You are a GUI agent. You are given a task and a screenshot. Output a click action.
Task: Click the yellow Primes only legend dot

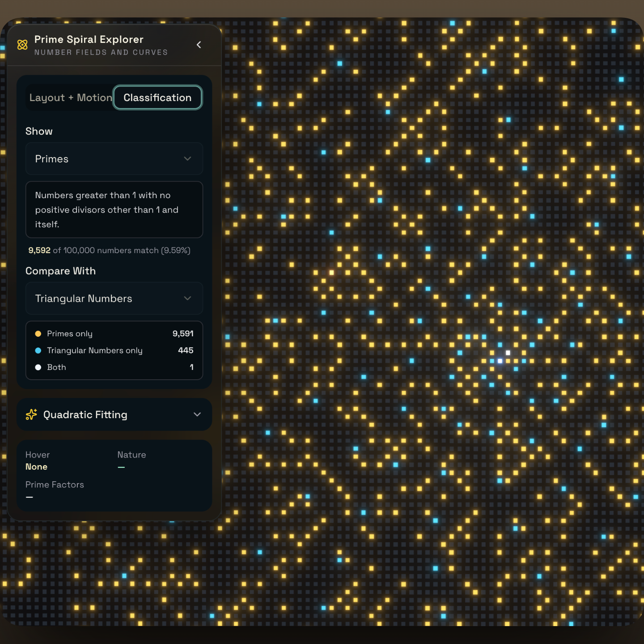tap(38, 334)
